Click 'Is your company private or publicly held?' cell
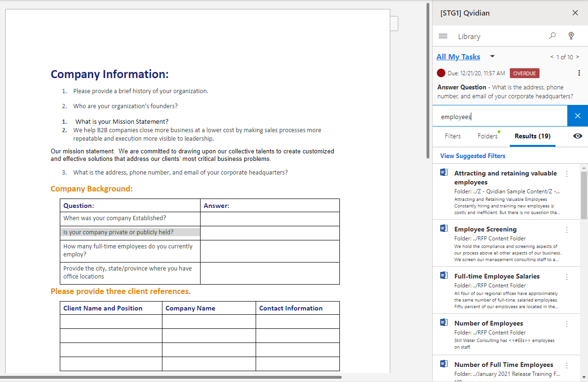 (x=130, y=232)
